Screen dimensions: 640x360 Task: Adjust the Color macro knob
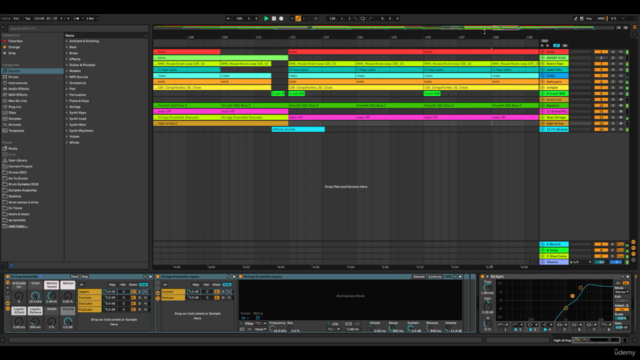[35, 296]
